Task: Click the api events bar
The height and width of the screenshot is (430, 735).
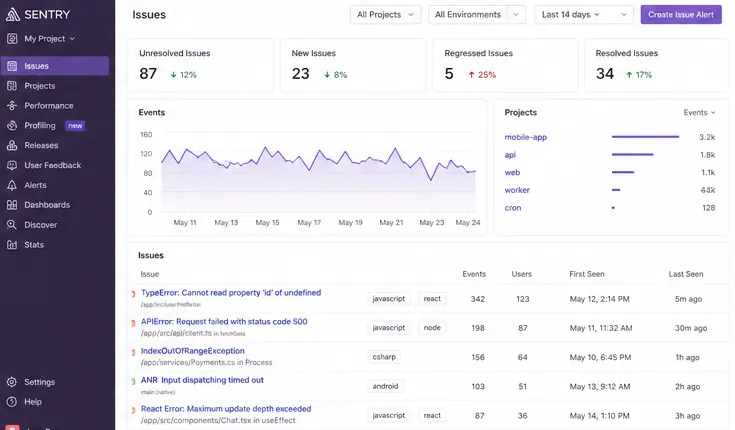Action: pos(632,155)
